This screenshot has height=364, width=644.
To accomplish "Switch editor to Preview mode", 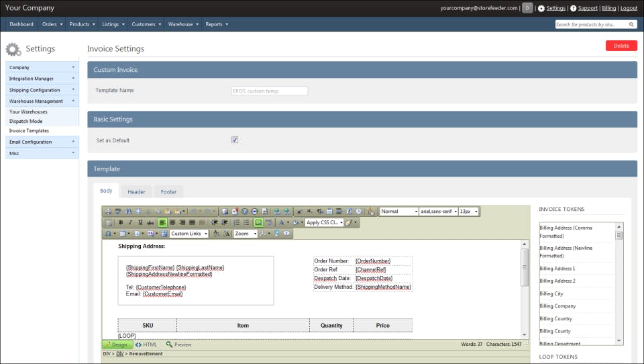I will 179,345.
